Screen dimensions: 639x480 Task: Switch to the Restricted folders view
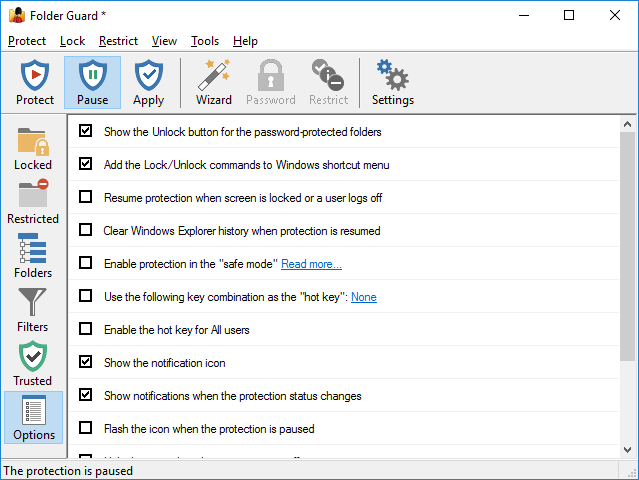tap(33, 202)
